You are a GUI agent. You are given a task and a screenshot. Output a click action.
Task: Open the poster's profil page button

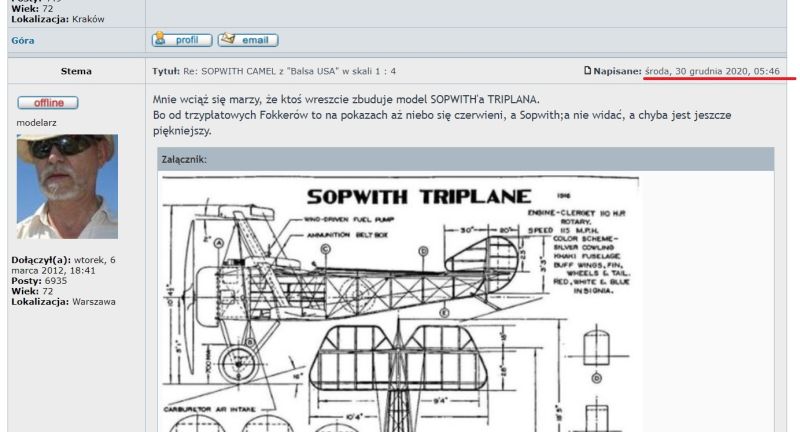point(182,40)
